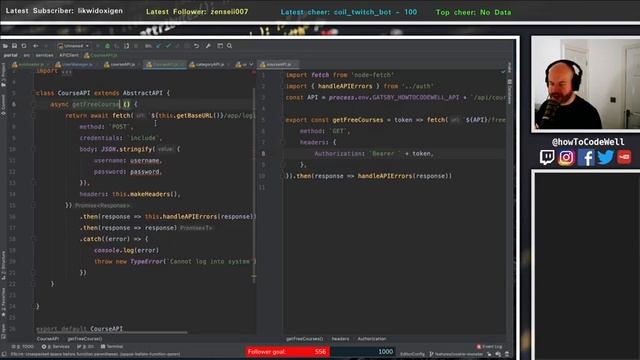Click the VCS commit checkmark icon
The image size is (640, 360).
[168, 46]
